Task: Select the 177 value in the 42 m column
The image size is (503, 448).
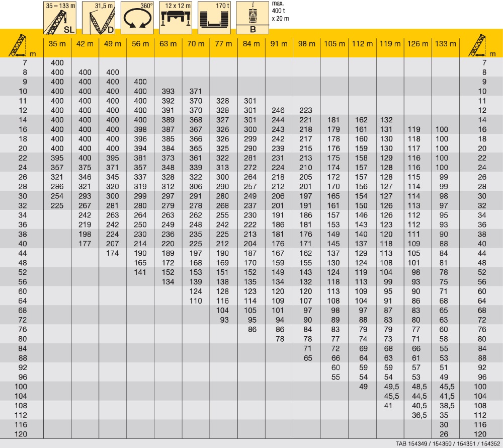Action: (85, 244)
